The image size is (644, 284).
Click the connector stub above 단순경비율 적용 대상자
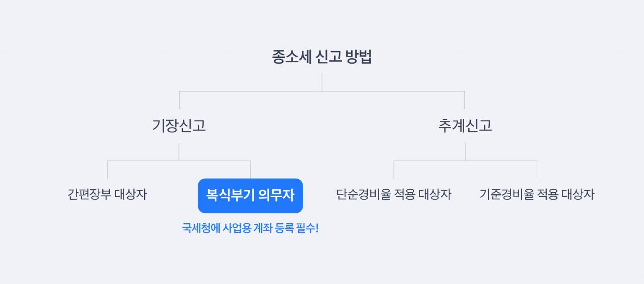(x=394, y=170)
